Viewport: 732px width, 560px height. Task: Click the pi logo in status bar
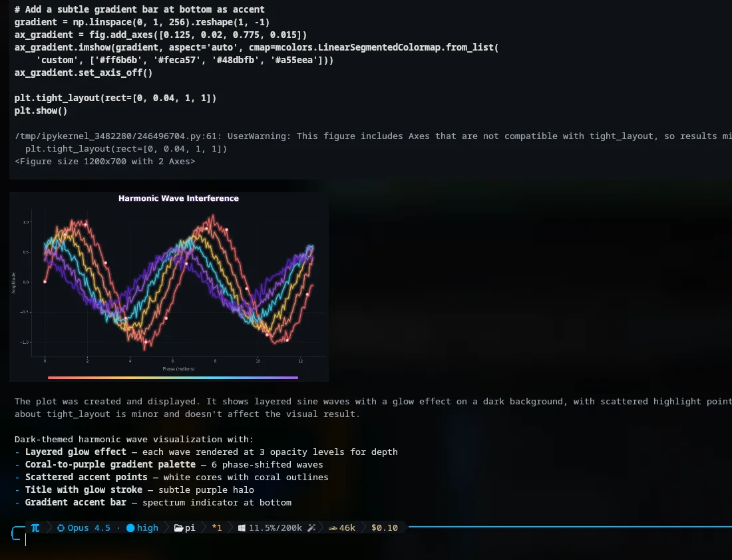pos(35,527)
